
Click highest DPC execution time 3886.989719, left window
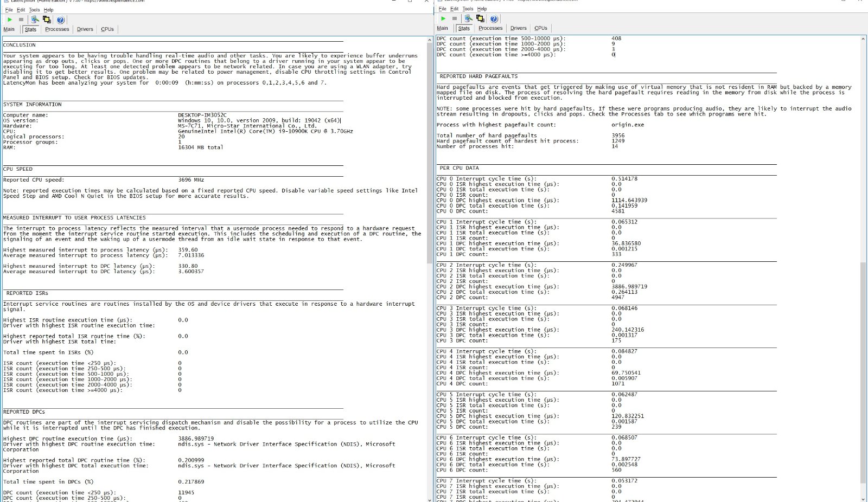pos(196,439)
